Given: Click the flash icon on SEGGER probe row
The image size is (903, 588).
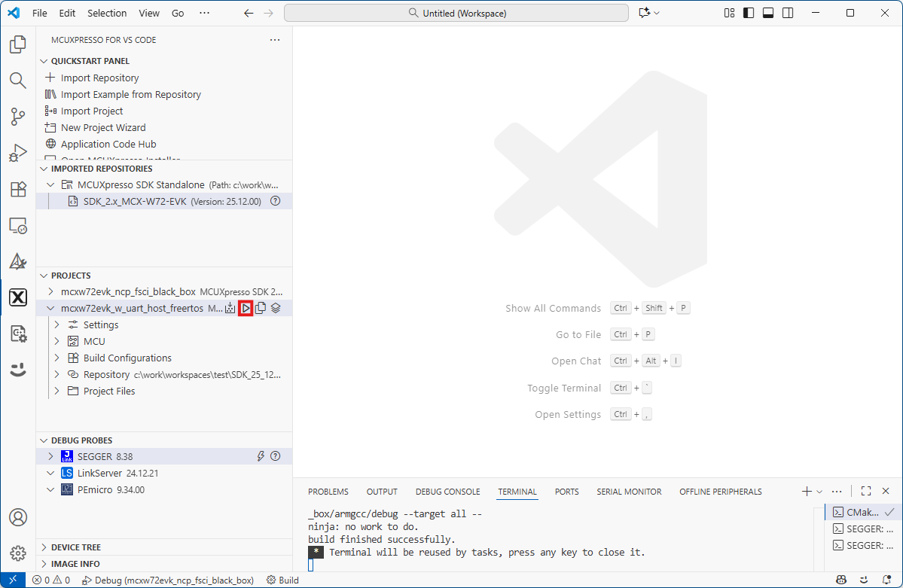Looking at the screenshot, I should pos(261,456).
